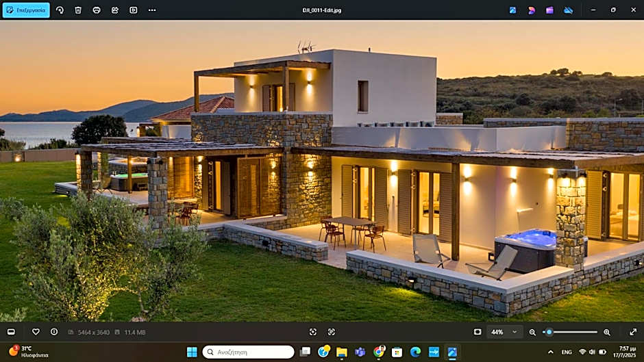Open Microsoft Teams from the taskbar

tap(360, 352)
